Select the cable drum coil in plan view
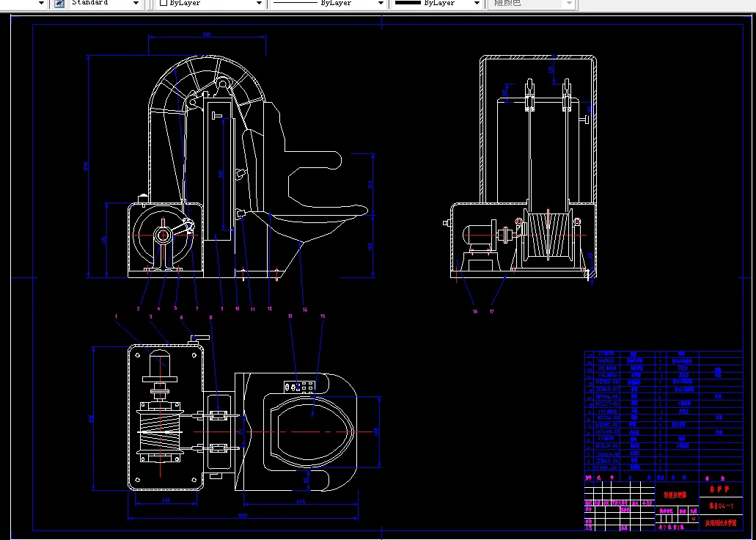Image resolution: width=756 pixels, height=540 pixels. (160, 432)
